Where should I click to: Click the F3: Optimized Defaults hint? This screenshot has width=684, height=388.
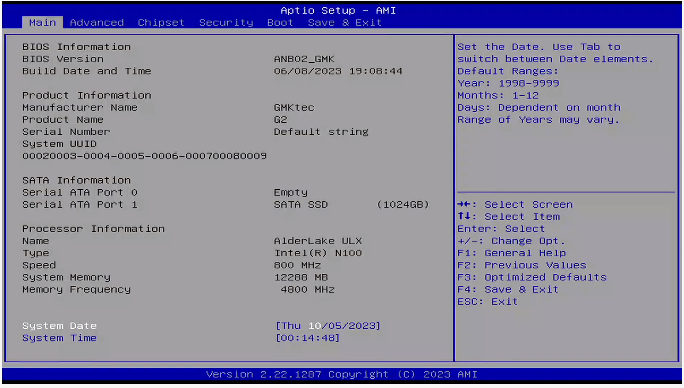[x=532, y=278]
